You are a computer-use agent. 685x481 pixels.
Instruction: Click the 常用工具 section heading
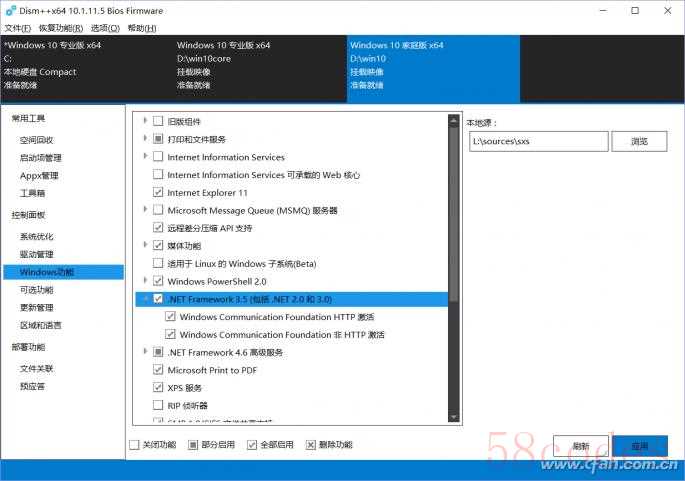click(x=28, y=118)
